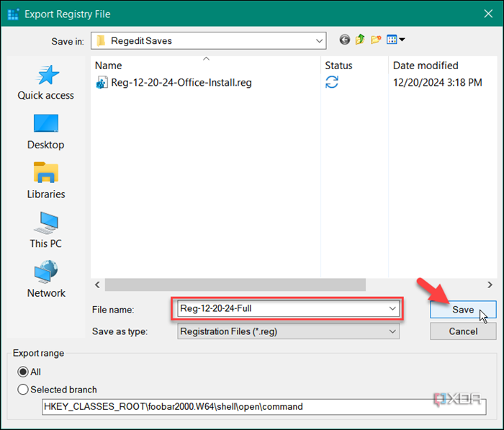The width and height of the screenshot is (504, 430).
Task: Click the horizontal scrollbar thumb
Action: coord(235,285)
